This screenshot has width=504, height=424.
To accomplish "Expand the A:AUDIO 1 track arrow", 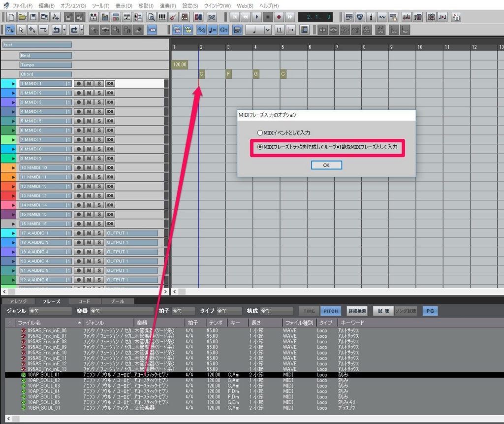I will click(13, 233).
